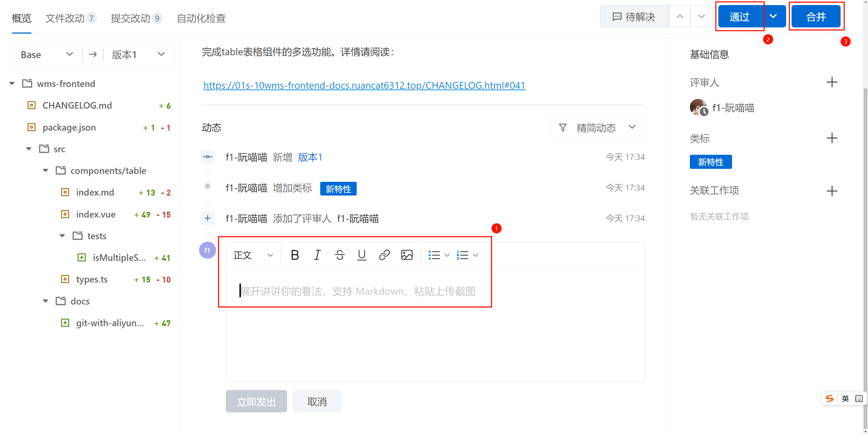
Task: Select the bulleted list icon
Action: 434,255
